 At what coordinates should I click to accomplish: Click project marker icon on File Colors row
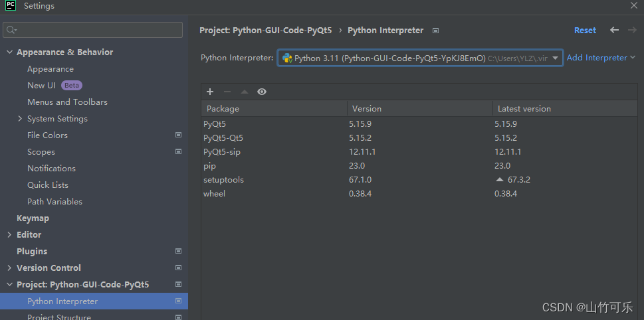178,135
